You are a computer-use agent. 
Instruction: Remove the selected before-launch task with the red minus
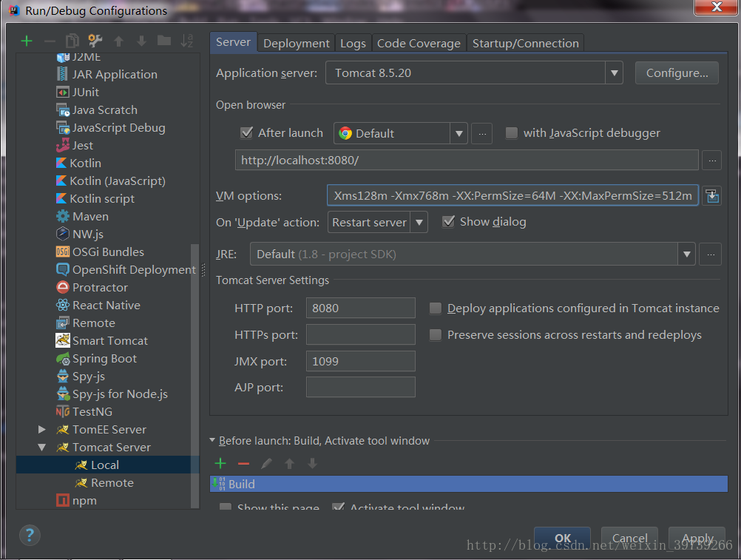pos(243,464)
